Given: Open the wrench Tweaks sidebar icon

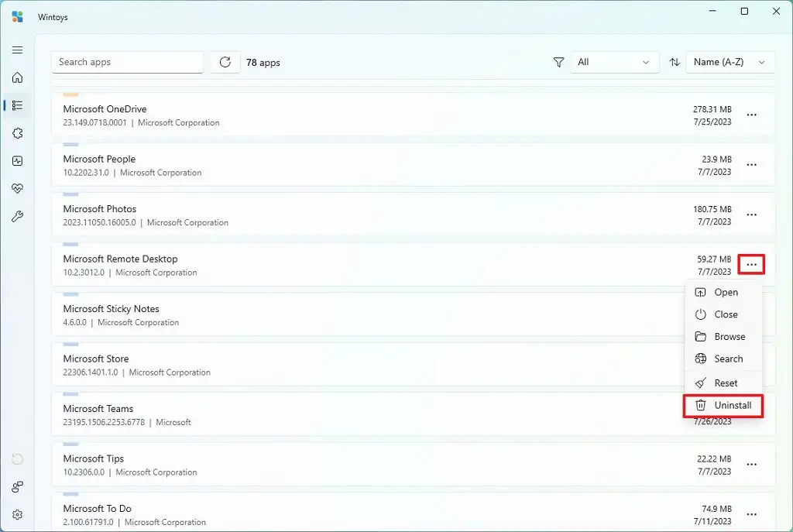Looking at the screenshot, I should (x=17, y=217).
